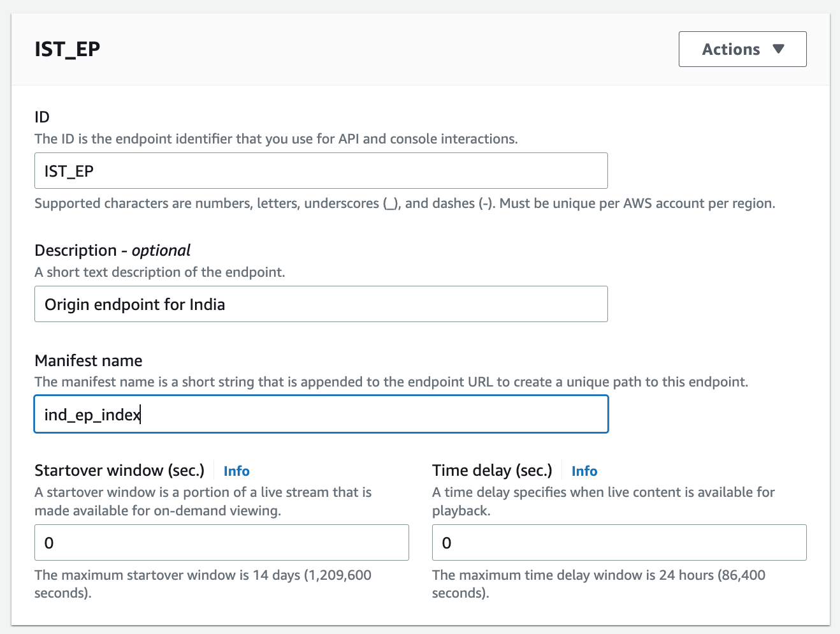Click the Actions dropdown chevron arrow

point(779,49)
